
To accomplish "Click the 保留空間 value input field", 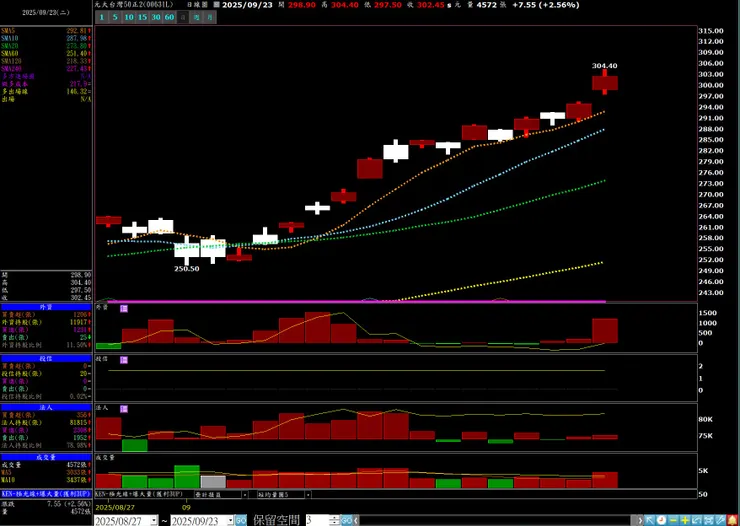I will [318, 520].
